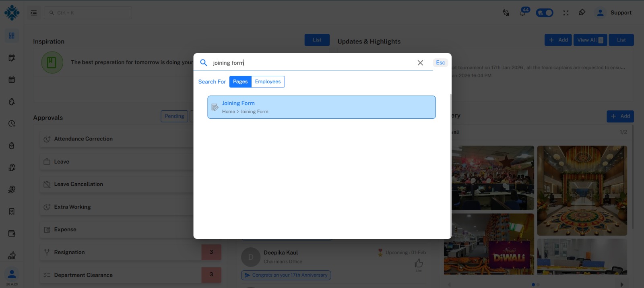Switch search to Pages tab

[x=240, y=82]
